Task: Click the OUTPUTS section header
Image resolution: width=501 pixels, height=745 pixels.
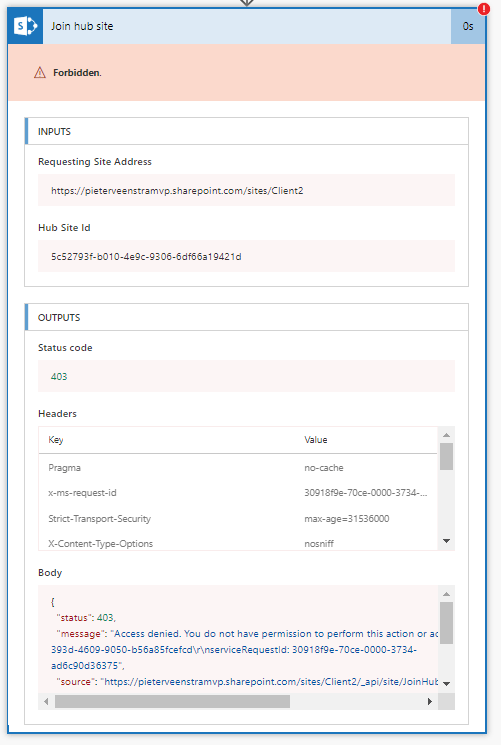Action: (x=246, y=317)
